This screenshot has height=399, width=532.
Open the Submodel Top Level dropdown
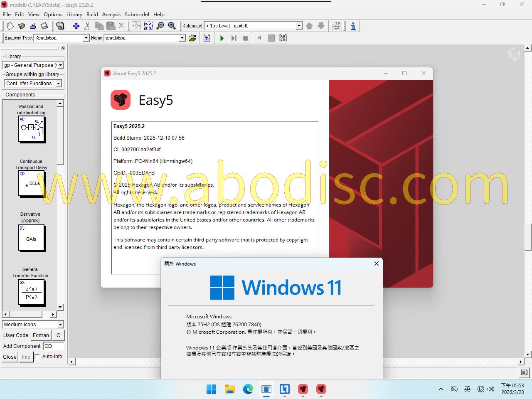point(299,26)
